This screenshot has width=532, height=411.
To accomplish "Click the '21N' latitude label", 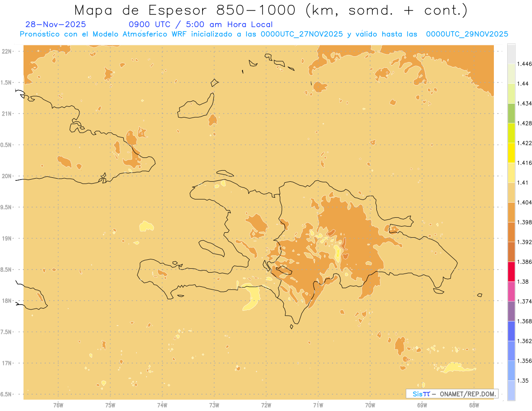I will (x=7, y=114).
